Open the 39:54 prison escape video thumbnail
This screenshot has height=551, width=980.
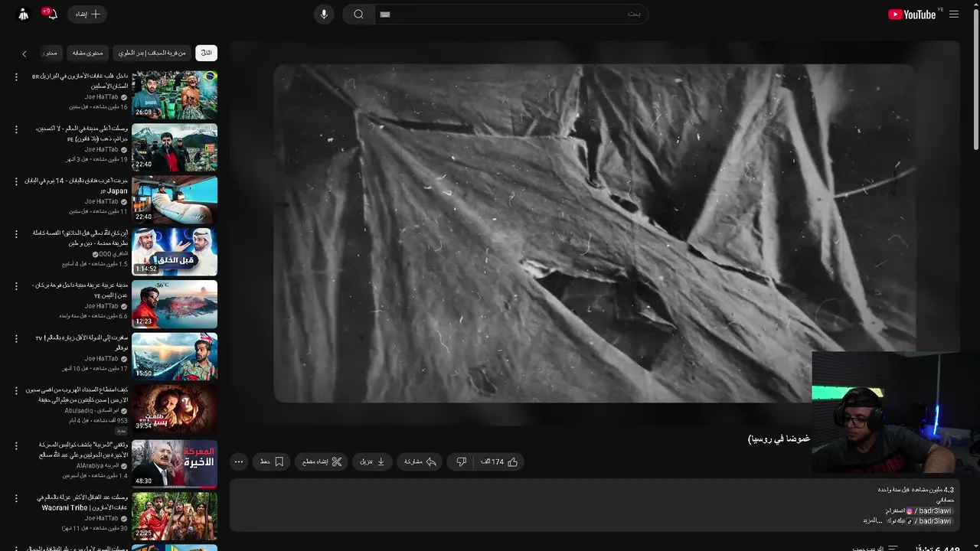pos(175,409)
